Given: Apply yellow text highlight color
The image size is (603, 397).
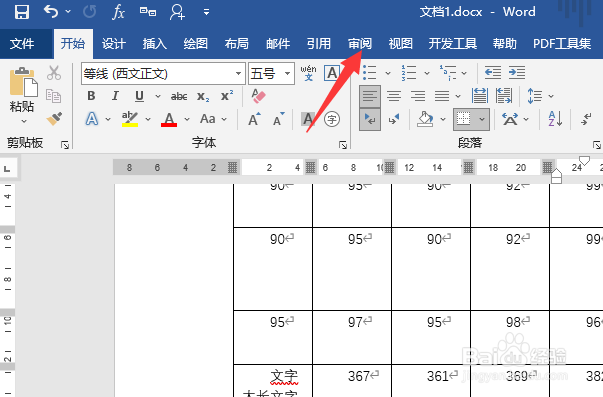Looking at the screenshot, I should 130,119.
